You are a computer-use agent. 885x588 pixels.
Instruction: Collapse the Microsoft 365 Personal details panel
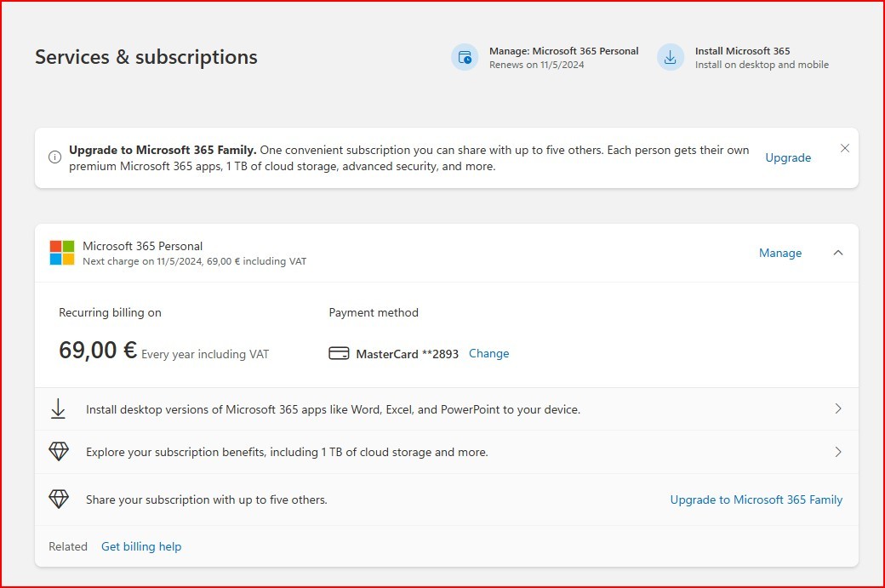[x=838, y=253]
